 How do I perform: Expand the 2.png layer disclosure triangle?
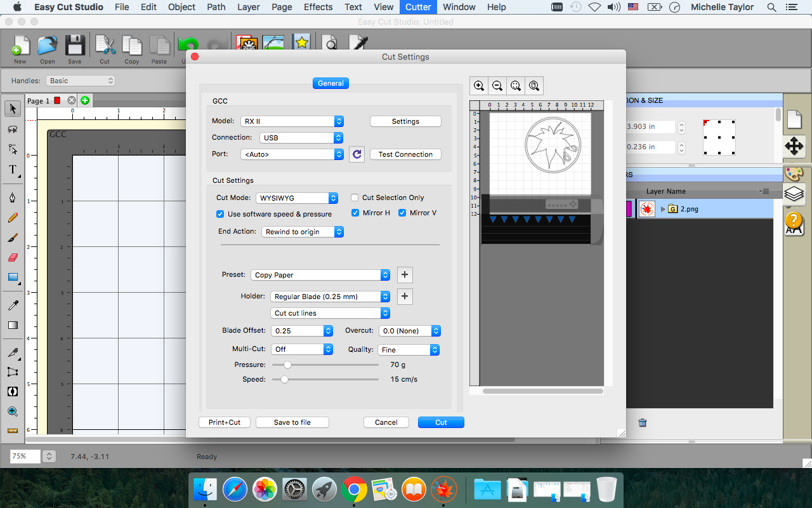pos(664,208)
